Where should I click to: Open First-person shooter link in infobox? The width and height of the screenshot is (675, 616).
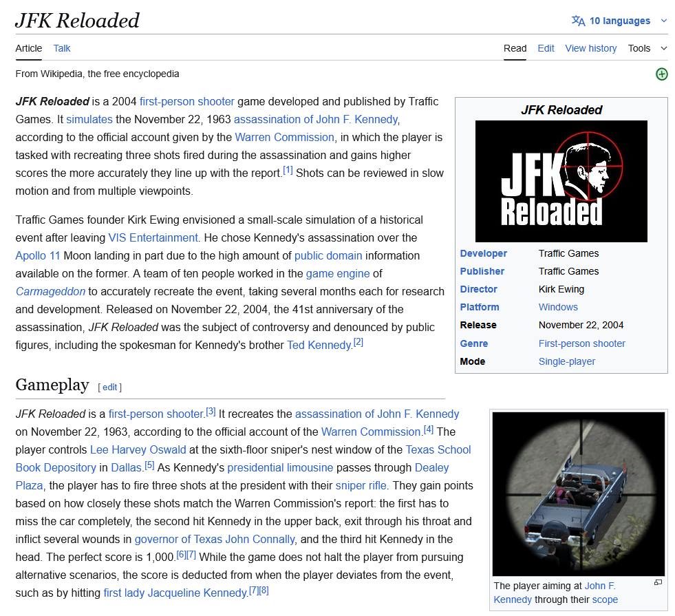[x=581, y=343]
